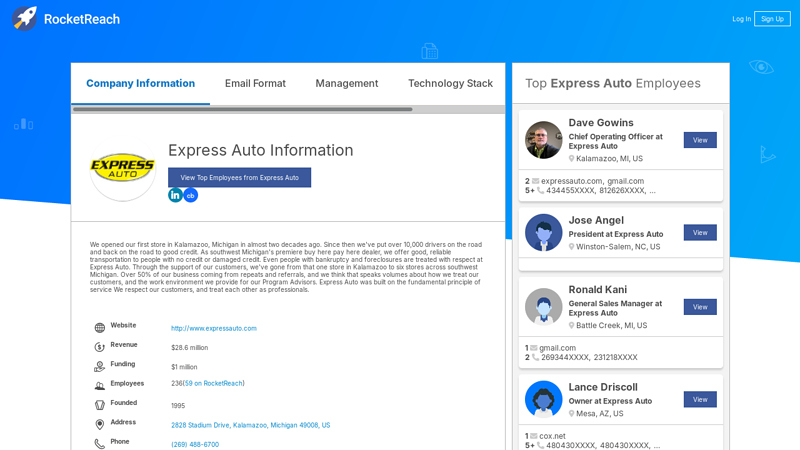Click the Express Auto company logo
The image size is (800, 450).
(x=122, y=168)
